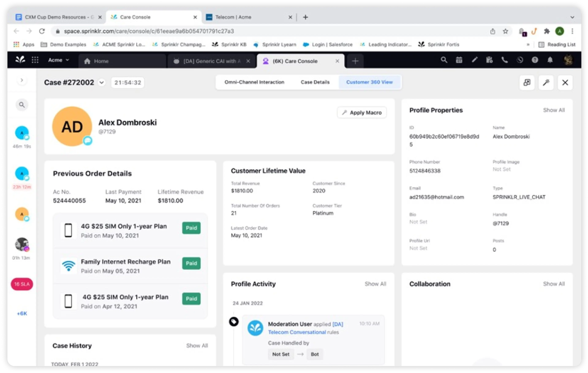
Task: Select the orange avatar conversation in the sidebar
Action: click(22, 214)
